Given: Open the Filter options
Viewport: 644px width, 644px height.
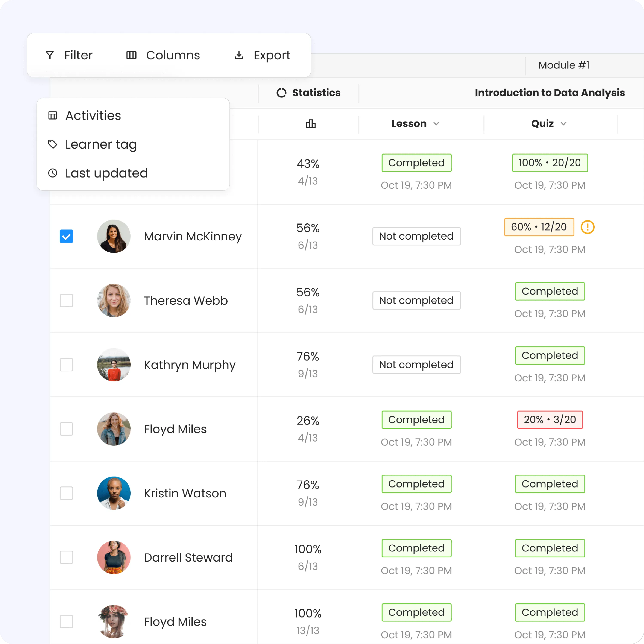Looking at the screenshot, I should pos(69,55).
